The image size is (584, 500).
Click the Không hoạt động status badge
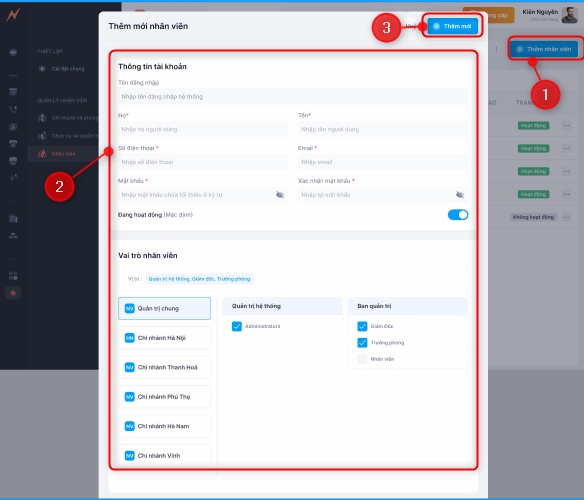(x=533, y=217)
